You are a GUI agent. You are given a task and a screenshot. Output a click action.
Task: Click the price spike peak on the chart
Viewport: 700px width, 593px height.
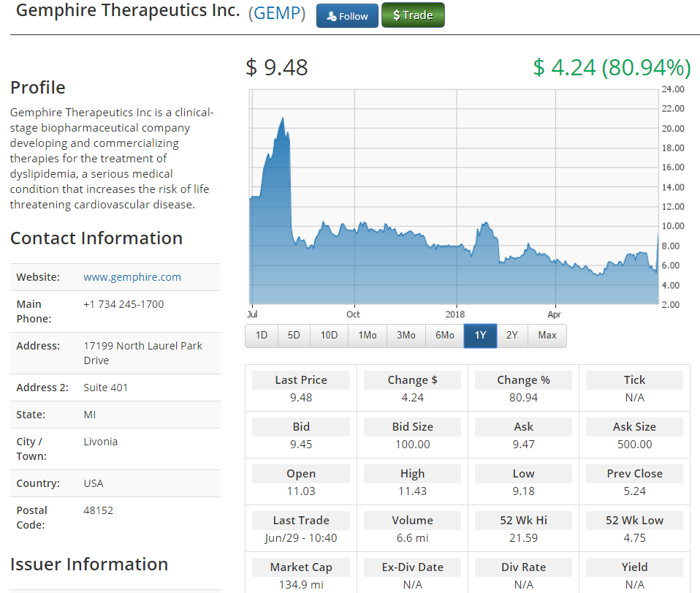tap(283, 119)
